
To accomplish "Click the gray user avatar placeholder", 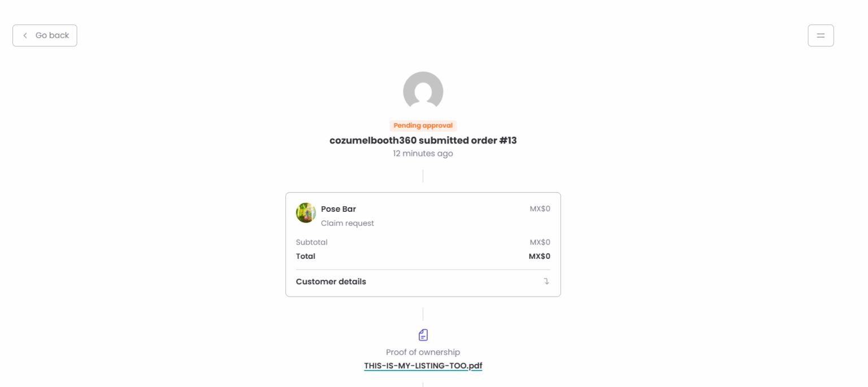I will 423,92.
